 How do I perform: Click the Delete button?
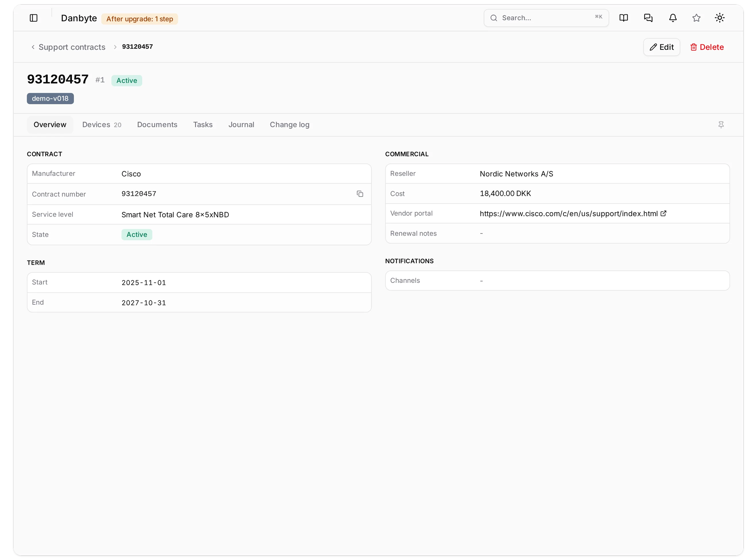click(x=707, y=47)
